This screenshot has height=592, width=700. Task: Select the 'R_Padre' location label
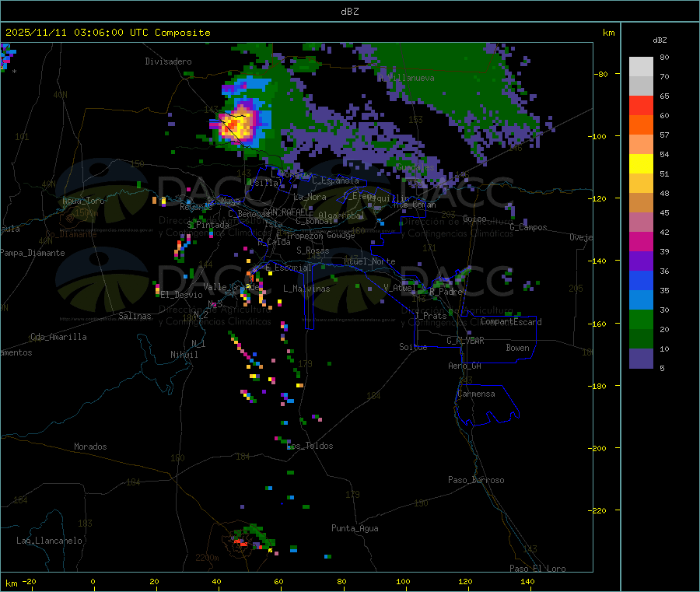tap(446, 292)
